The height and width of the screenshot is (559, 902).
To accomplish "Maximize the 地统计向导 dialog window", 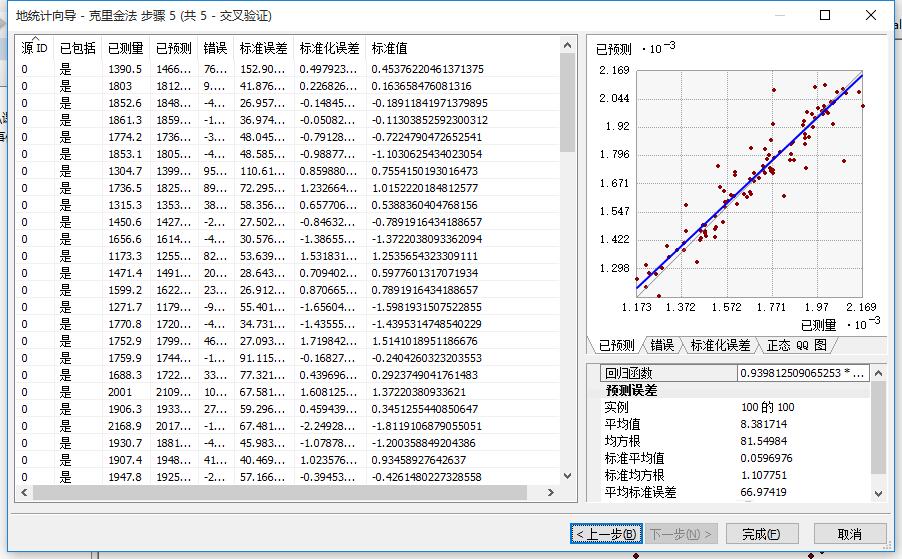I will (825, 15).
